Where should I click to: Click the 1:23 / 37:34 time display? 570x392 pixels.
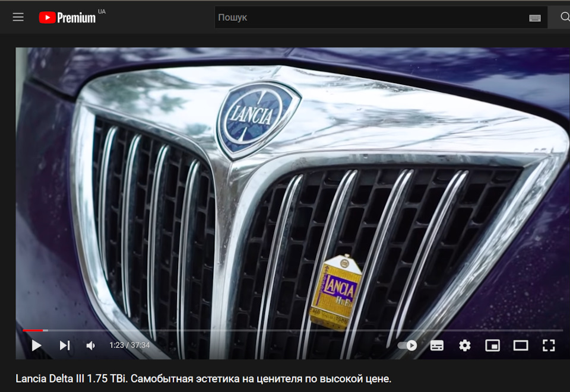click(130, 345)
